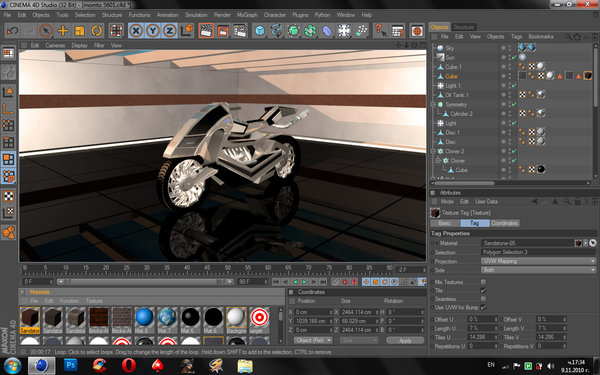600x375 pixels.
Task: Toggle the Light.1 enable checkmark
Action: [x=514, y=86]
